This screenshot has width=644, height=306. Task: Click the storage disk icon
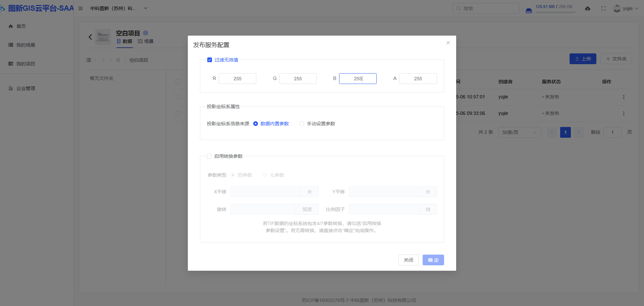pyautogui.click(x=529, y=10)
